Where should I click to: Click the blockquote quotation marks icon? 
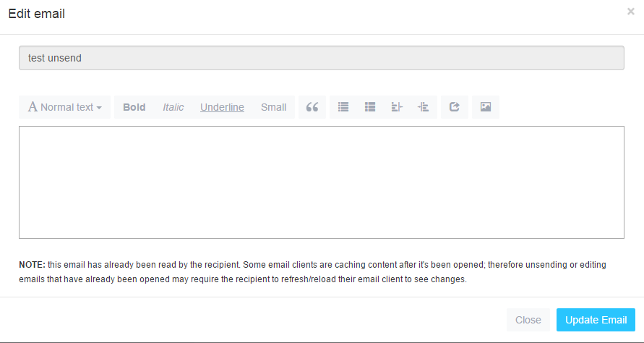coord(312,107)
